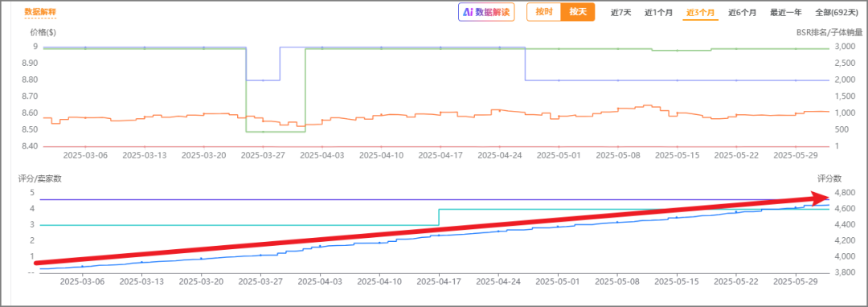This screenshot has width=868, height=307.
Task: Click the 2,000 value on BSR axis
Action: pyautogui.click(x=844, y=80)
